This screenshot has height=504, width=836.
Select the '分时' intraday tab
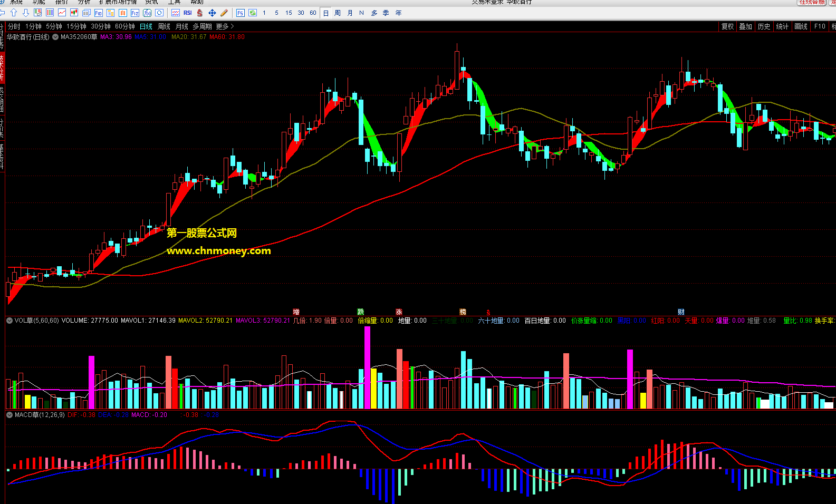[14, 26]
